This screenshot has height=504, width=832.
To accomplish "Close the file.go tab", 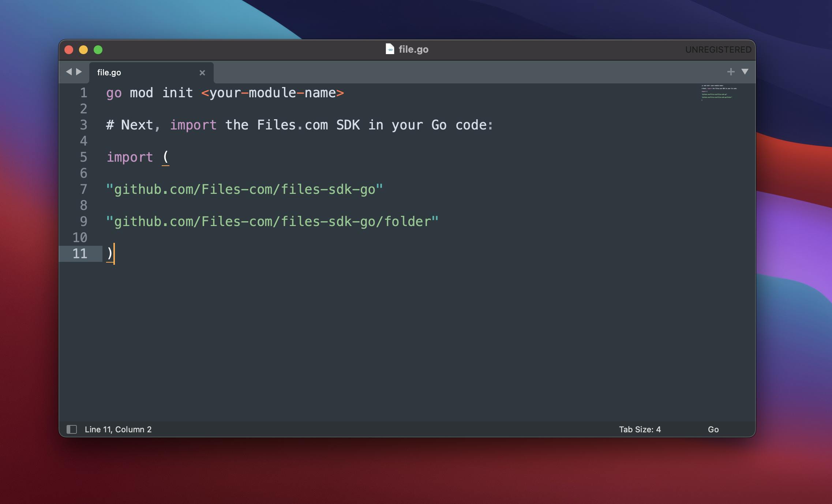I will 202,73.
